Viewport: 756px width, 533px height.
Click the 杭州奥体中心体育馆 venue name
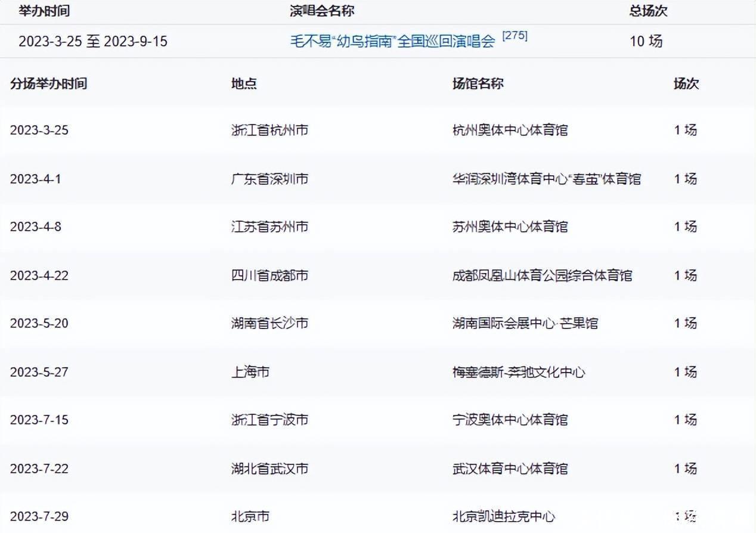click(x=510, y=130)
